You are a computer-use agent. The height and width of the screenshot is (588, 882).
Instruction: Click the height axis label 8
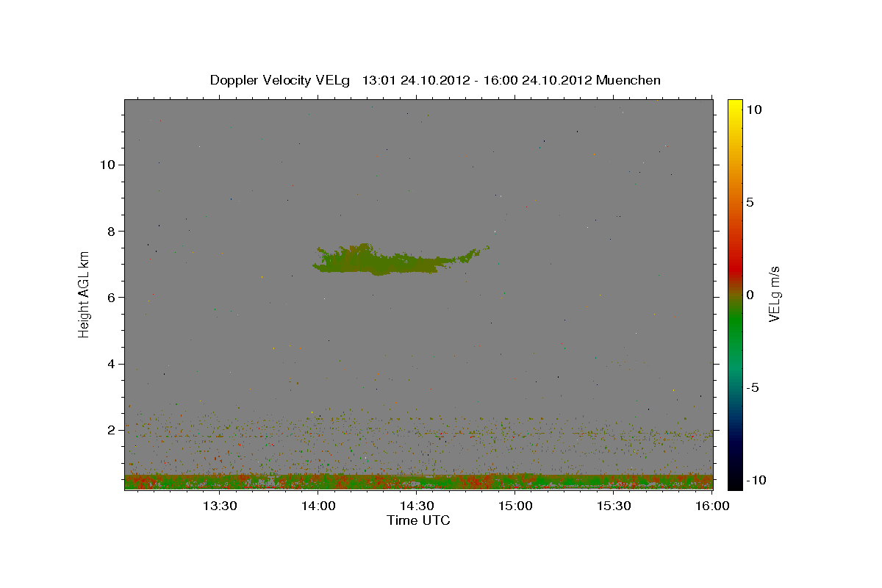coord(112,231)
